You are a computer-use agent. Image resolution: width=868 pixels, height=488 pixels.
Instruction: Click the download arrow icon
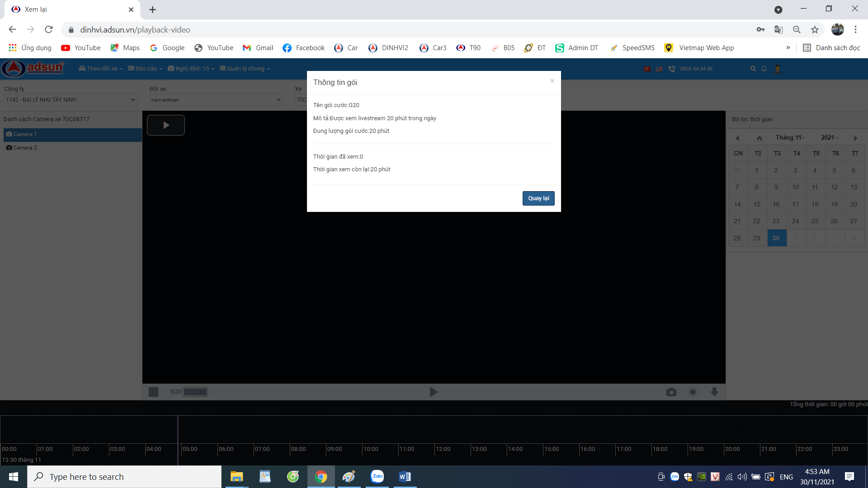714,392
